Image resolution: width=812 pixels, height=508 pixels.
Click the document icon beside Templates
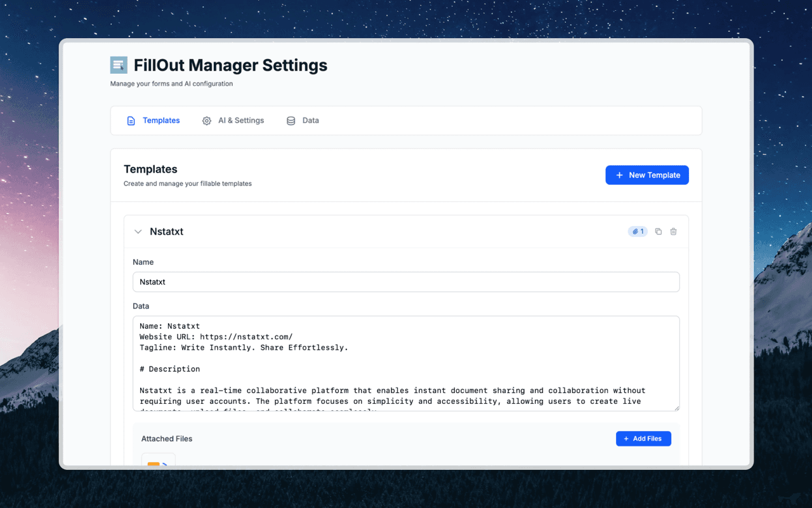point(131,120)
